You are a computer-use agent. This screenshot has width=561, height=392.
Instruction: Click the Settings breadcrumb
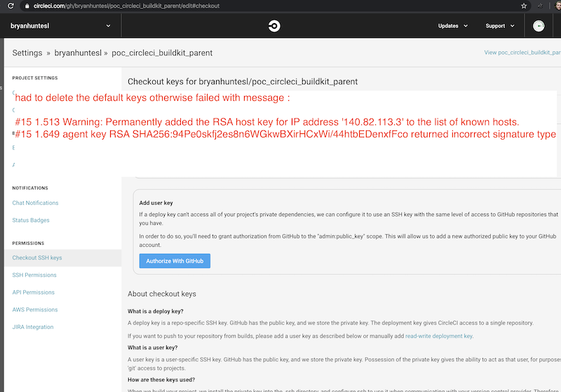(x=27, y=53)
